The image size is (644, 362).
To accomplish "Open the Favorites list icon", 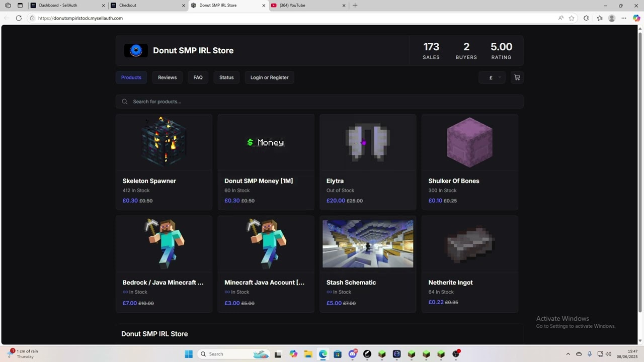I will coord(600,18).
